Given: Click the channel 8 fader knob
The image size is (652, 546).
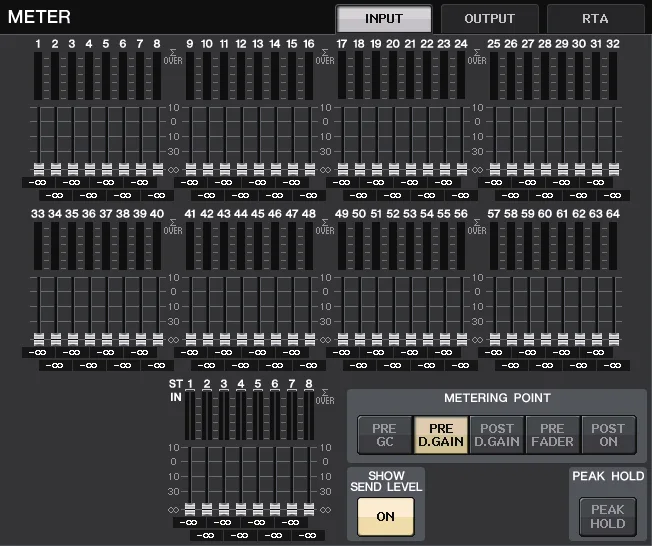Looking at the screenshot, I should (158, 170).
